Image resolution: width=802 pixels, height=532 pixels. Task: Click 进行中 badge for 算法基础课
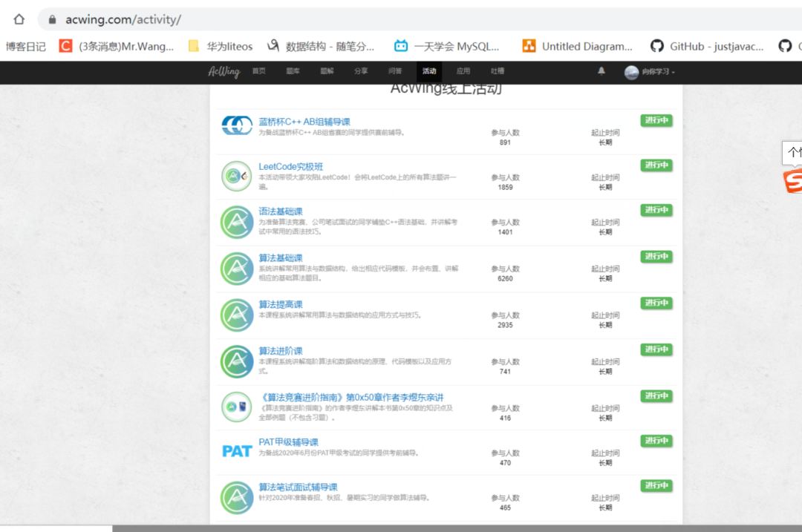(x=656, y=257)
